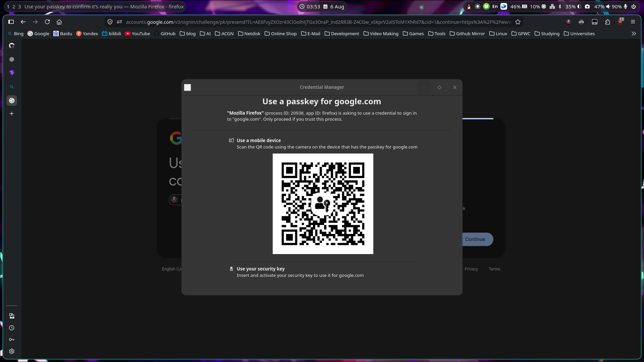The height and width of the screenshot is (362, 644).
Task: Open the Privacy link in page footer
Action: pos(471,269)
